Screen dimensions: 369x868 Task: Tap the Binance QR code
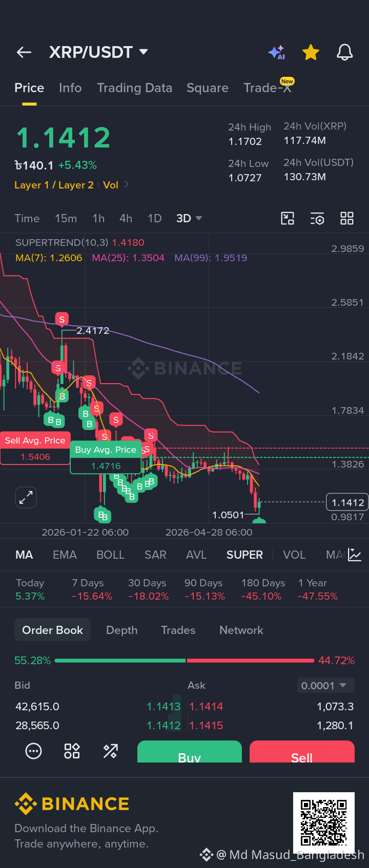[324, 823]
